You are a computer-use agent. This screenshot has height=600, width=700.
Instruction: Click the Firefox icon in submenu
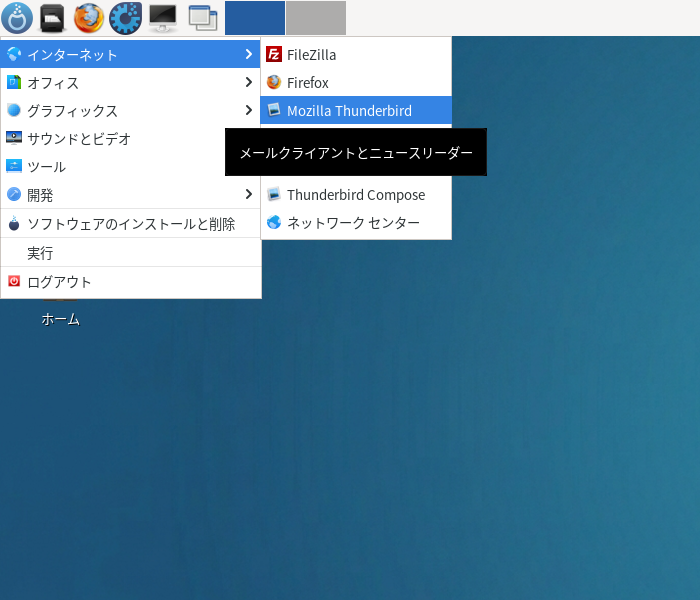point(274,82)
